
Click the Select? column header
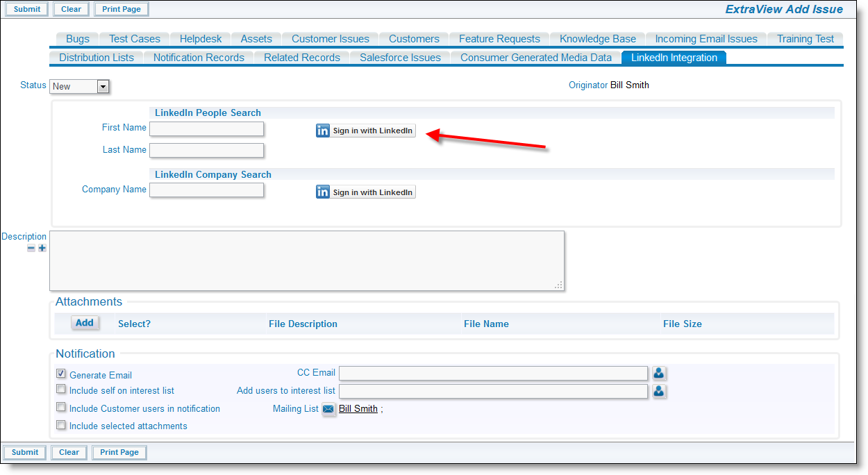pyautogui.click(x=134, y=324)
